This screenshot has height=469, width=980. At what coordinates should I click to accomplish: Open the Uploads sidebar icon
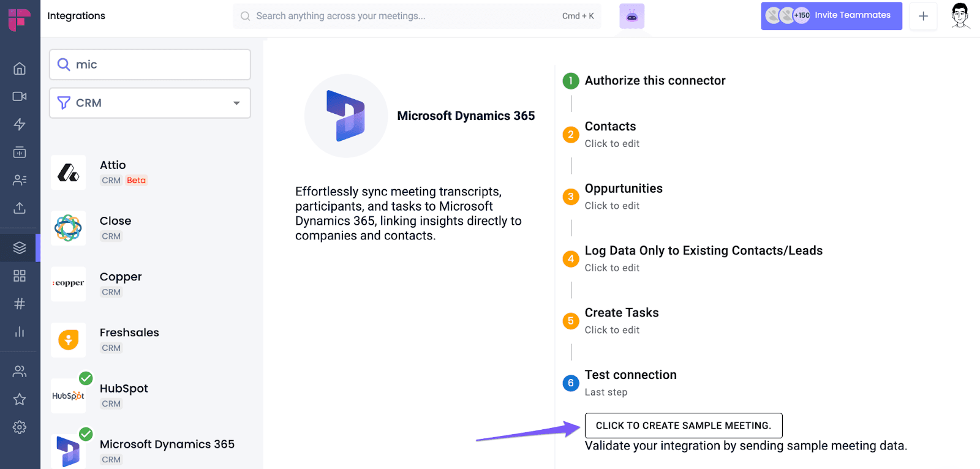(20, 208)
